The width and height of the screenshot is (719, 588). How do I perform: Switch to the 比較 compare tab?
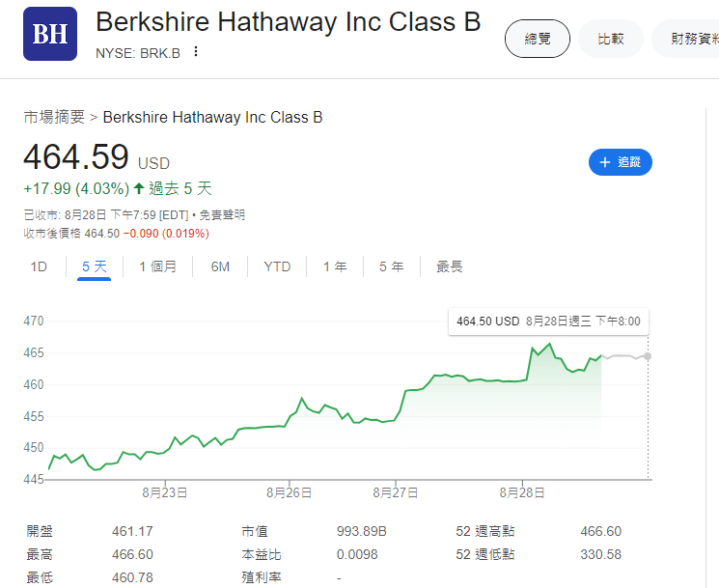pyautogui.click(x=611, y=39)
